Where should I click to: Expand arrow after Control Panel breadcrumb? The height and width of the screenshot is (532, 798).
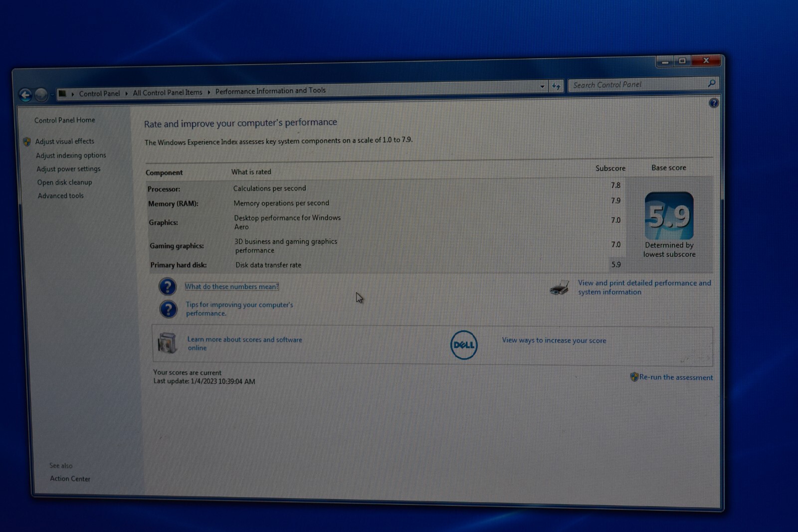(127, 93)
